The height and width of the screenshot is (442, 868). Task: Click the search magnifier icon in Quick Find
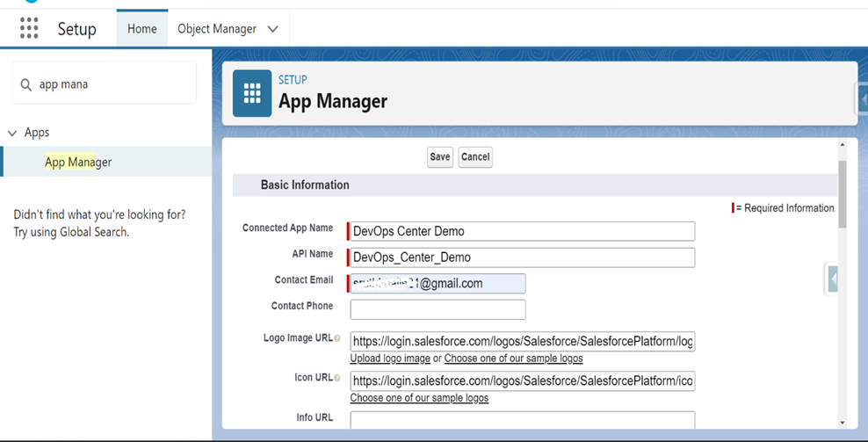click(x=26, y=84)
